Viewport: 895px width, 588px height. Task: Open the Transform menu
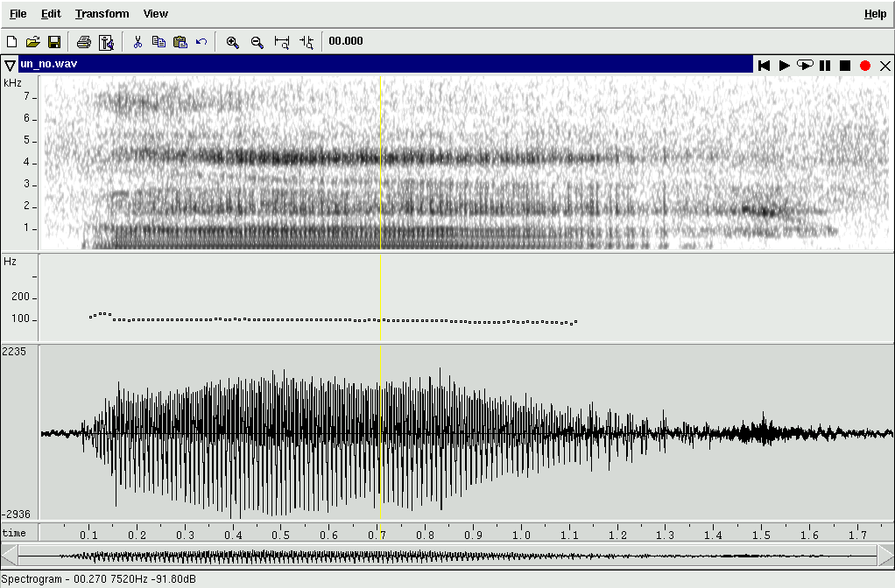[x=102, y=14]
